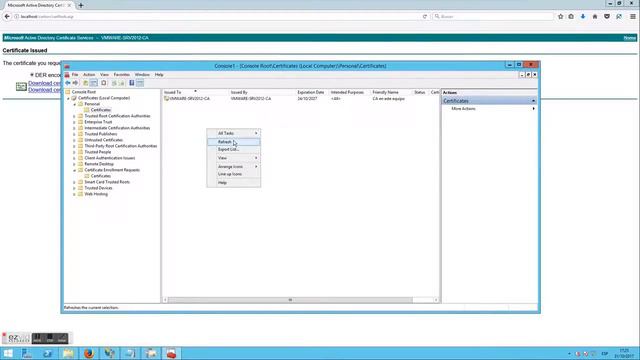Image resolution: width=640 pixels, height=360 pixels.
Task: Expand Trusted Root Certification Authorities node
Action: 75,116
